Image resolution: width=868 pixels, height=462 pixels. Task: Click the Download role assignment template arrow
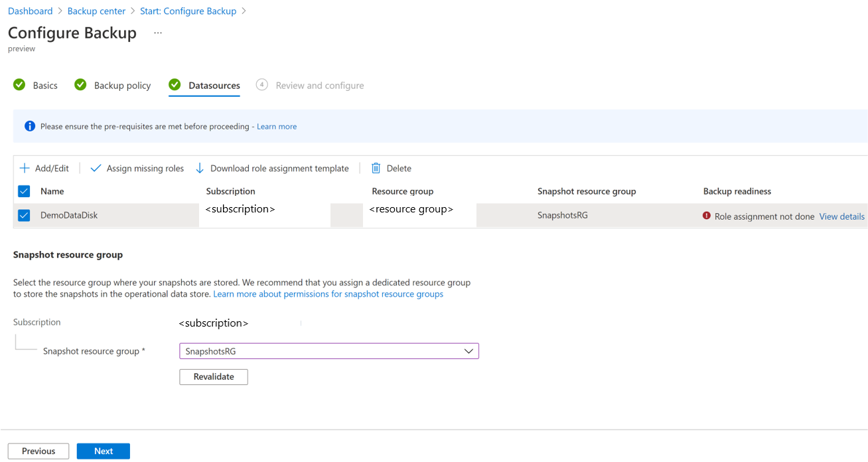(200, 168)
